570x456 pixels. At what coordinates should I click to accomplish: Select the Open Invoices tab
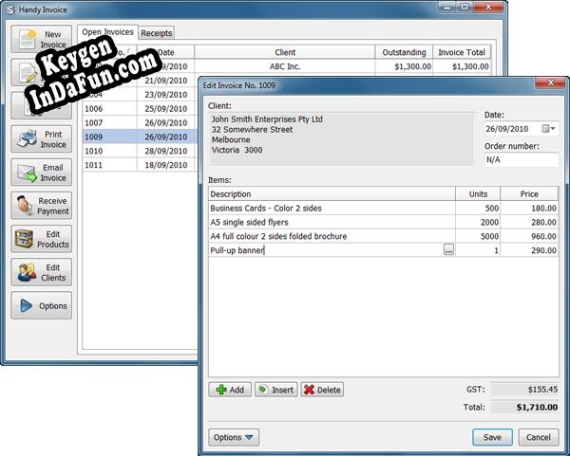click(x=108, y=32)
